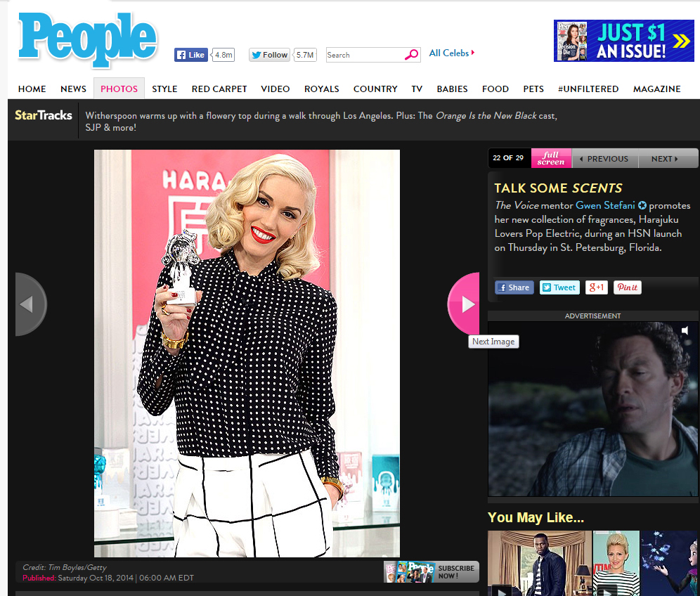This screenshot has height=596, width=700.
Task: Click the People magazine logo
Action: point(87,39)
